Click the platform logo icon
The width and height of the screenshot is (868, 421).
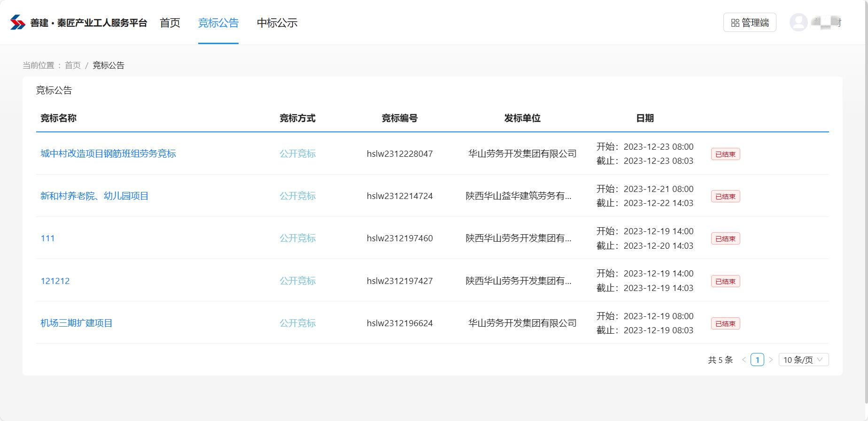(x=18, y=23)
